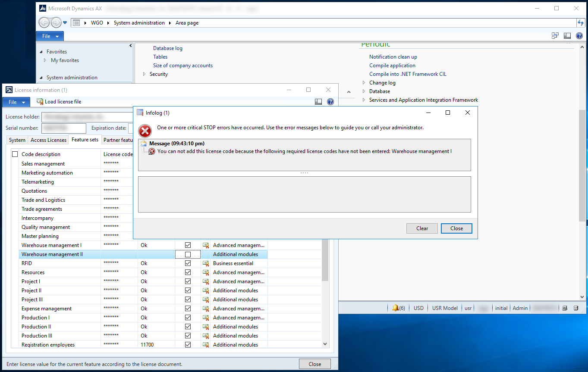Screen dimensions: 588x372
Task: Click the status icon in Warehouse management I row
Action: [x=206, y=245]
